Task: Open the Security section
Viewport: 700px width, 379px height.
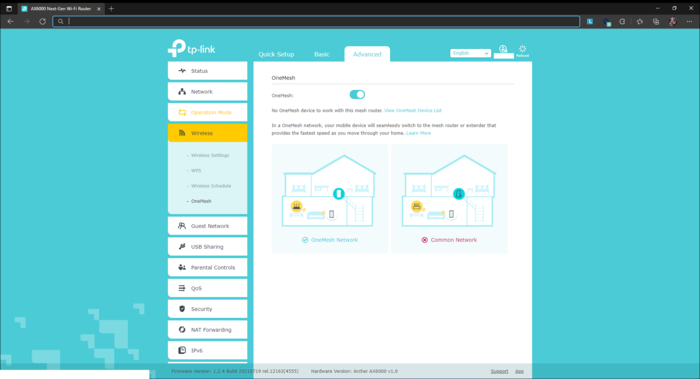Action: pos(208,309)
